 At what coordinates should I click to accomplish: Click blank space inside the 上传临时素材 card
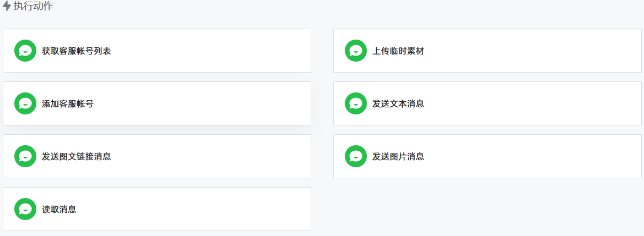[530, 51]
